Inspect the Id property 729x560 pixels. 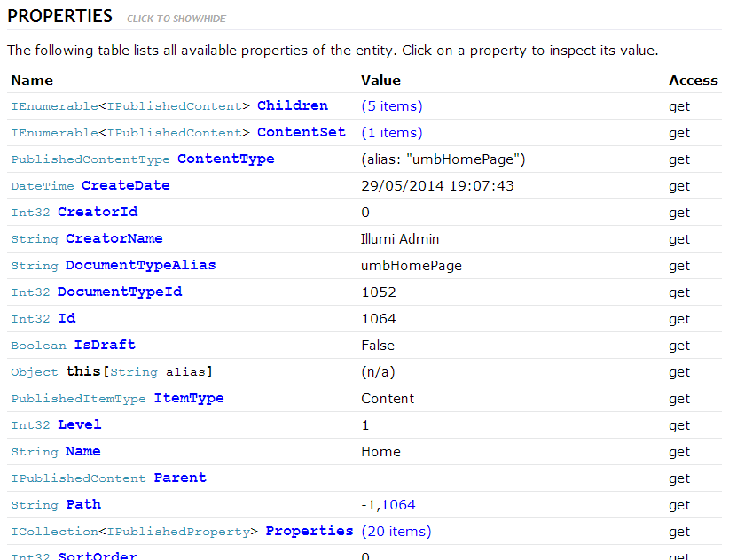pyautogui.click(x=67, y=318)
